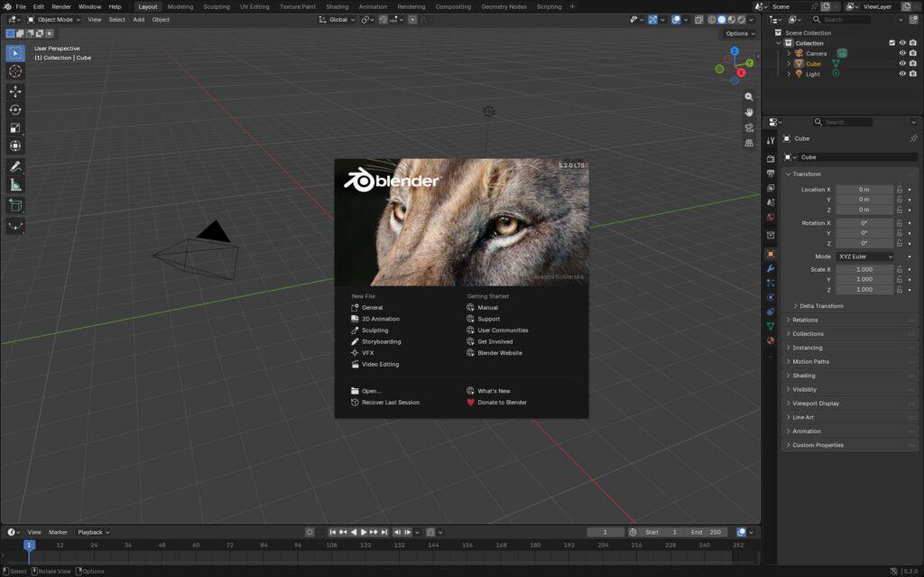Switch to the Modeling workspace tab

(180, 6)
